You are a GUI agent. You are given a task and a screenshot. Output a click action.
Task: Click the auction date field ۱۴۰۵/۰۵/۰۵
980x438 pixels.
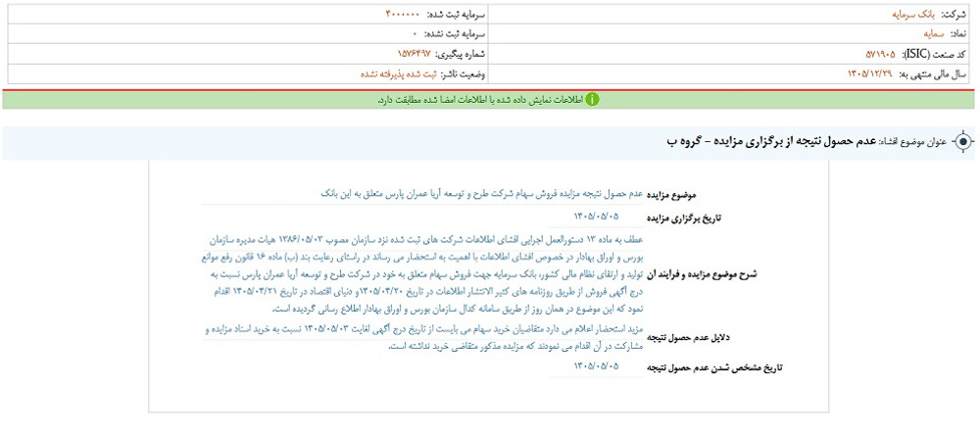(597, 217)
